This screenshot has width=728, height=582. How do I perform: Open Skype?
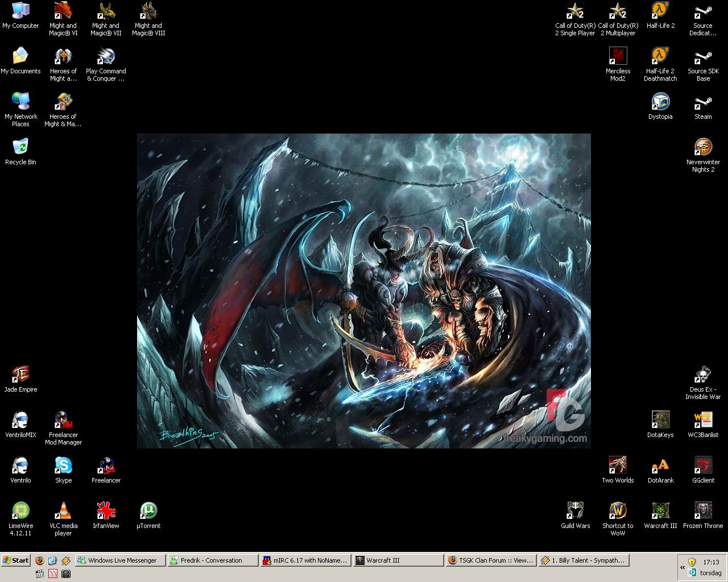click(63, 465)
